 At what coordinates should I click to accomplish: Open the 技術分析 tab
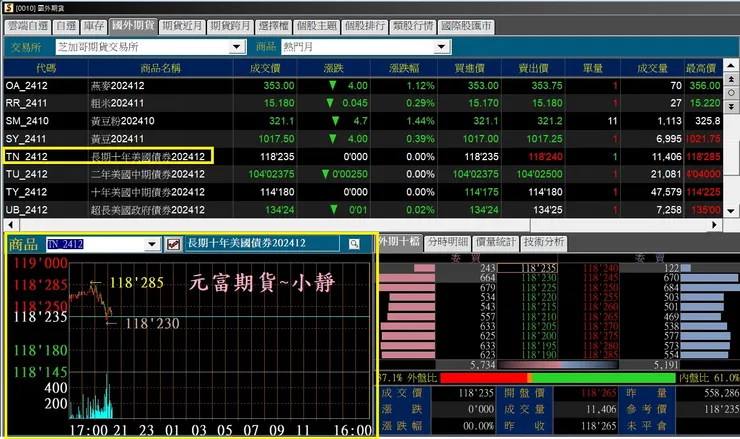pyautogui.click(x=544, y=243)
